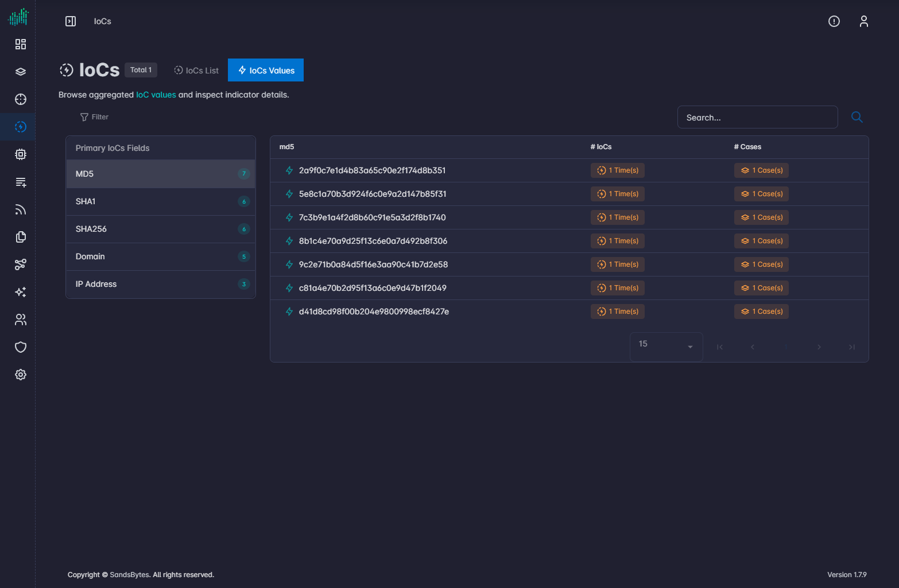The image size is (899, 588).
Task: Open the copy documents icon in sidebar
Action: 21,237
